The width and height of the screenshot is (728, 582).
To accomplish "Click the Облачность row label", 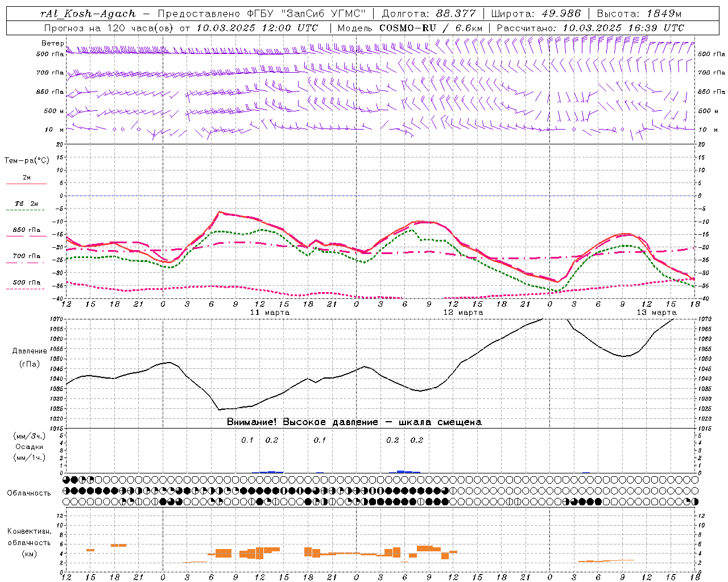I will [x=29, y=493].
